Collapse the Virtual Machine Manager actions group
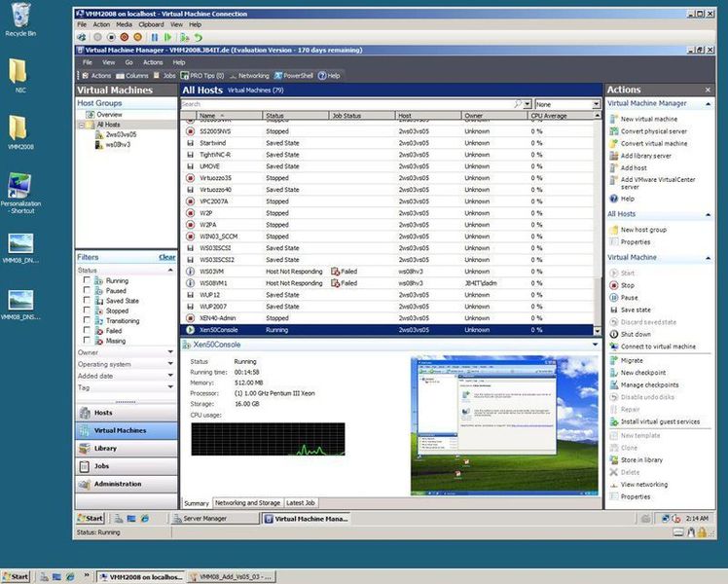The width and height of the screenshot is (728, 584). pyautogui.click(x=708, y=104)
